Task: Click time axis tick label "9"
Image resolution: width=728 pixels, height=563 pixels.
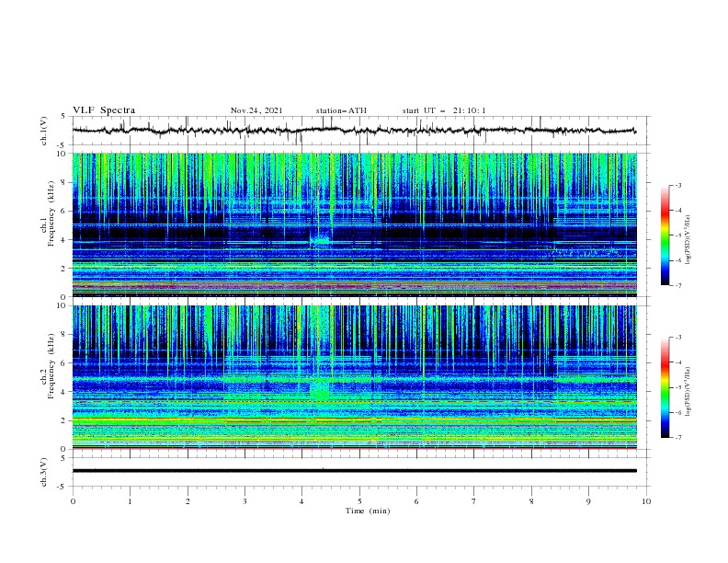Action: 588,501
